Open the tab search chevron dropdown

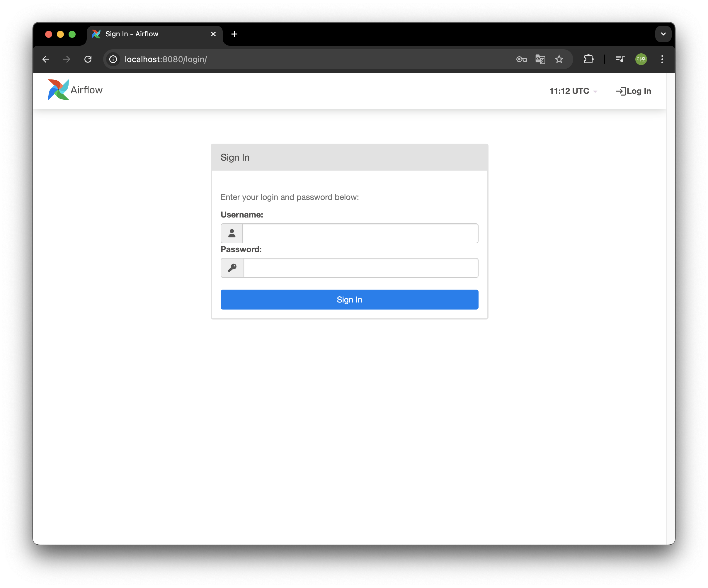[663, 34]
